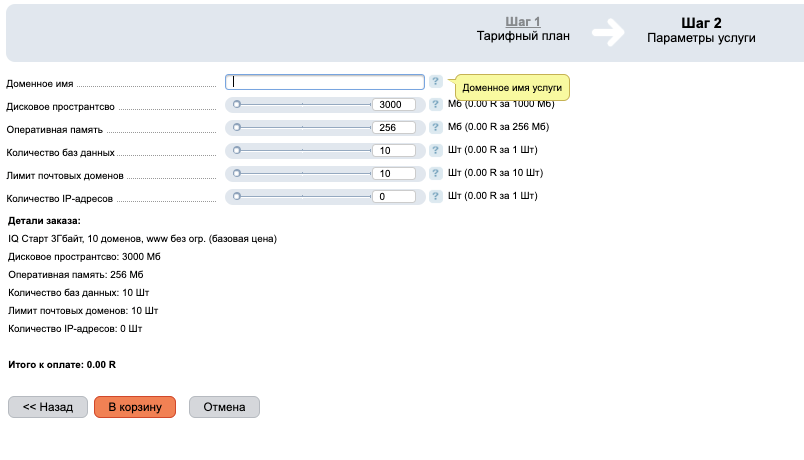Click RAM value field showing 256
804x460 pixels.
pos(392,128)
